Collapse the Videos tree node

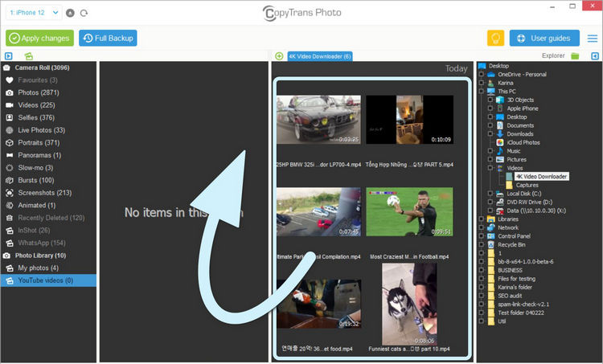[x=490, y=168]
